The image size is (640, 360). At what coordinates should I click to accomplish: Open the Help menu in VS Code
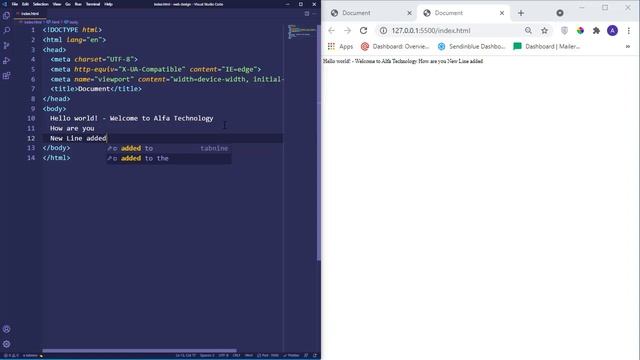108,4
